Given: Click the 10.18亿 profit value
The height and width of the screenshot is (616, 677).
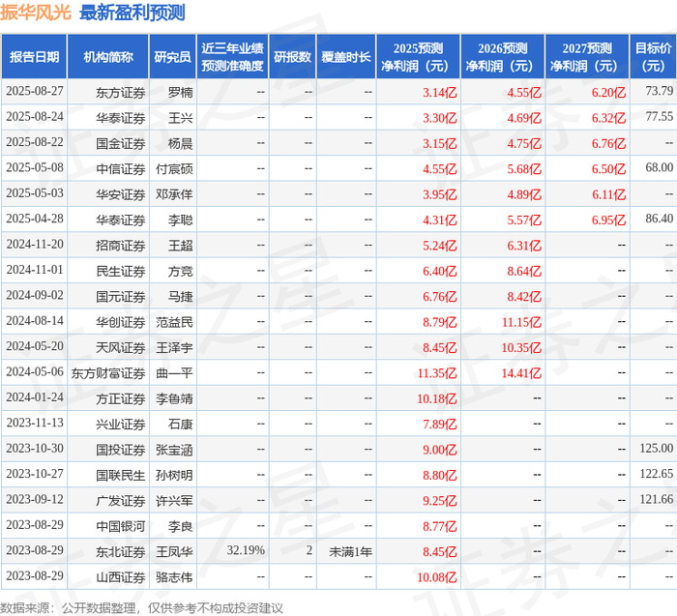Looking at the screenshot, I should [437, 397].
